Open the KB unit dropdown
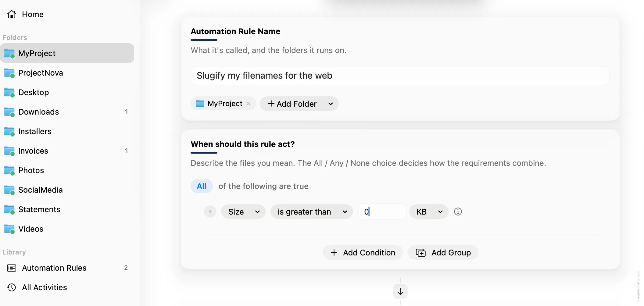This screenshot has height=306, width=644. [428, 212]
